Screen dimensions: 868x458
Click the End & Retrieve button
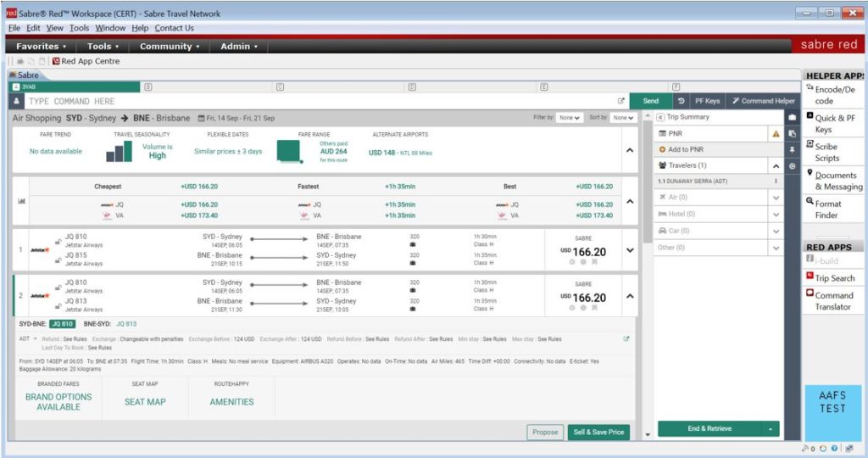click(709, 429)
